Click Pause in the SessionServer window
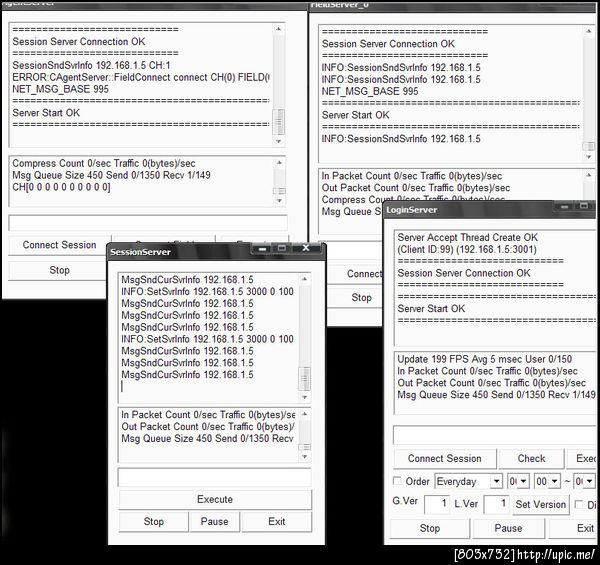 click(214, 521)
